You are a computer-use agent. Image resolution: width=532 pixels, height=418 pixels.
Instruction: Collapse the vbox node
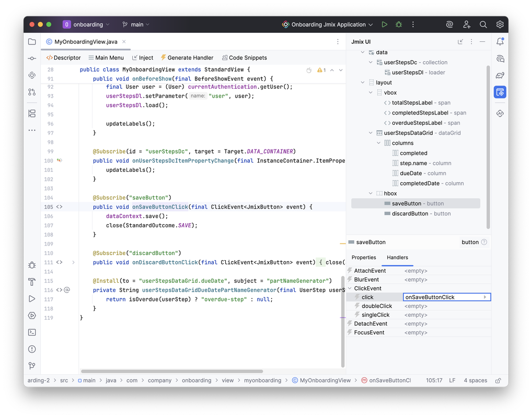pyautogui.click(x=371, y=92)
